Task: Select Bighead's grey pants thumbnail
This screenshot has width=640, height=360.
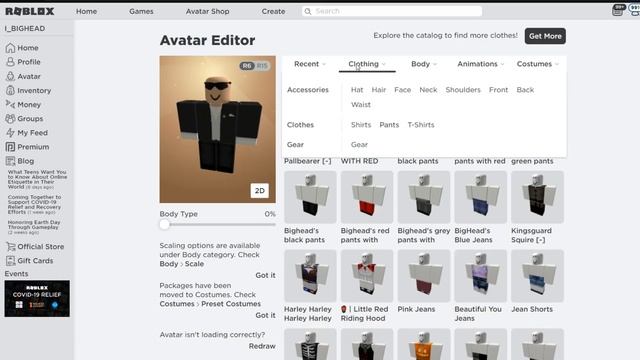Action: tap(424, 197)
